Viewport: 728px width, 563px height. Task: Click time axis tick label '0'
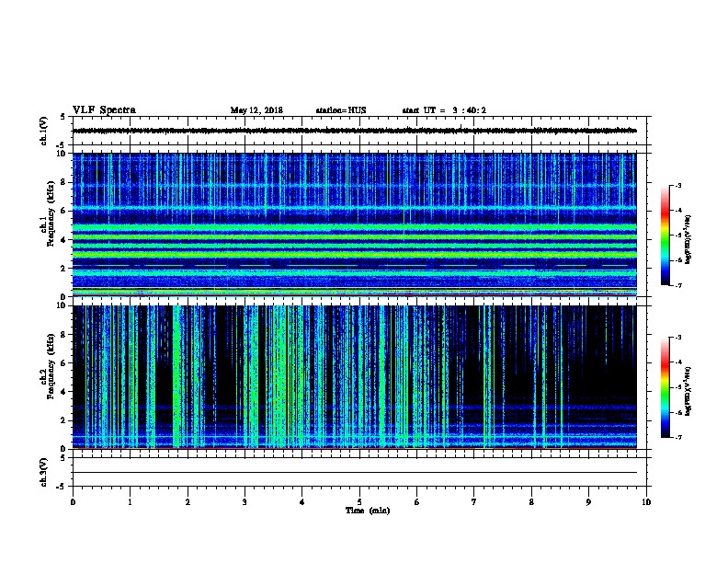(x=73, y=502)
